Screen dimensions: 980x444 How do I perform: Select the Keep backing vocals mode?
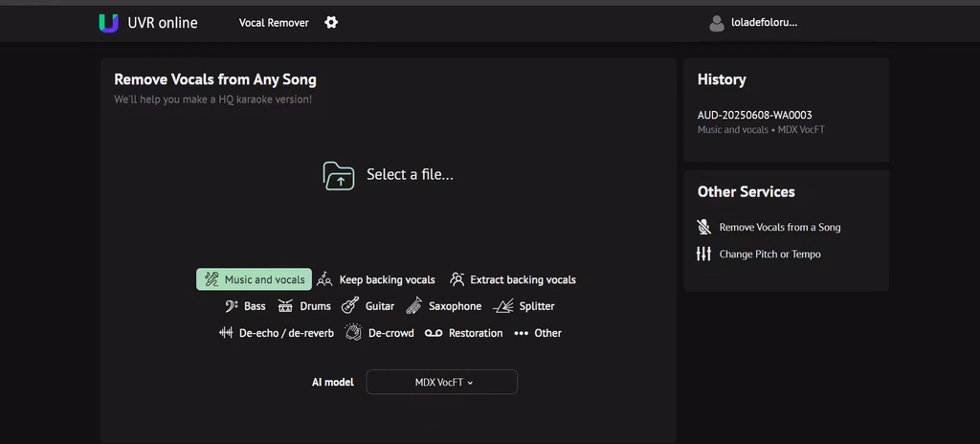pos(375,279)
